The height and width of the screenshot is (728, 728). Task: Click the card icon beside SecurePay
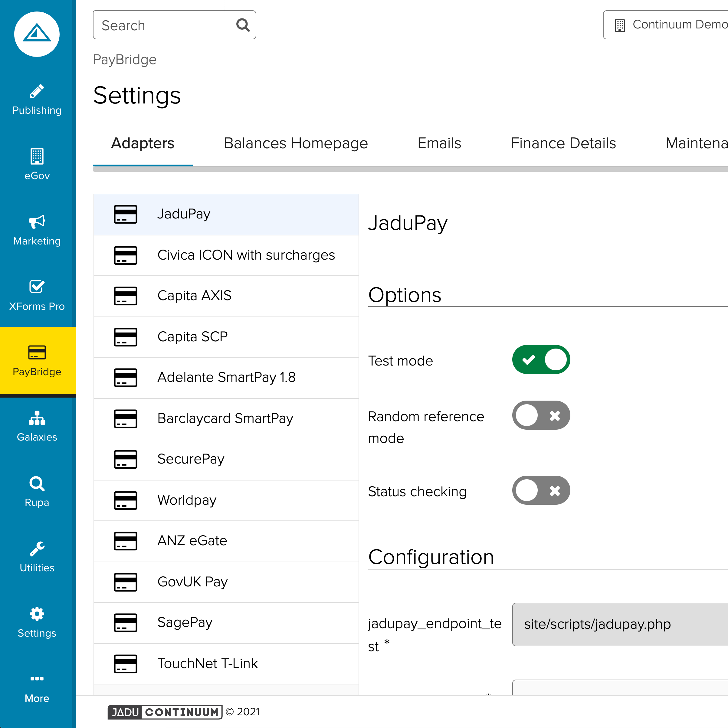point(126,459)
